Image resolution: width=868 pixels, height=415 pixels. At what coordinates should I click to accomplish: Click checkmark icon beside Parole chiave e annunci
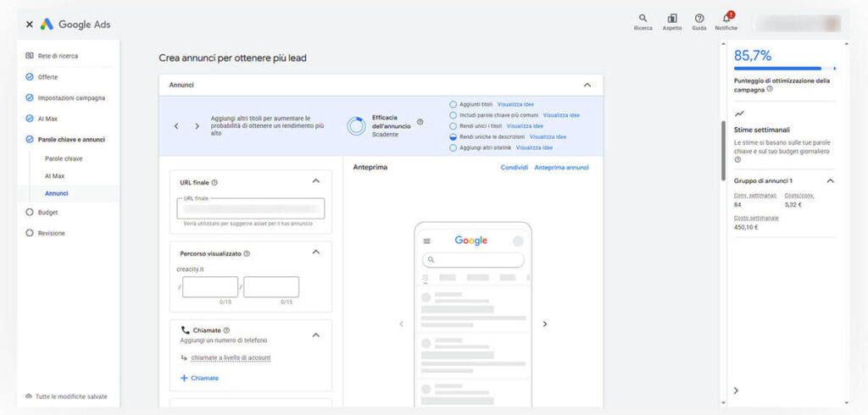click(30, 140)
